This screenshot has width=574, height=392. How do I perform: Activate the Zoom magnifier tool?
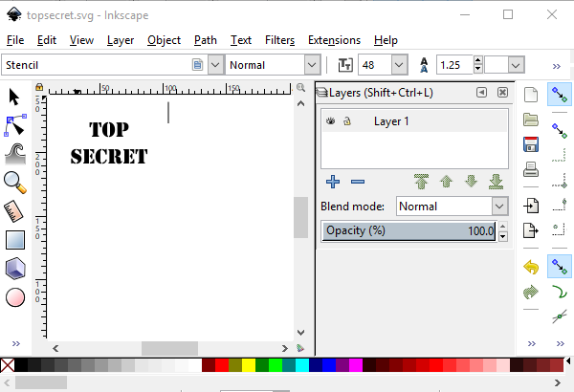pos(14,182)
